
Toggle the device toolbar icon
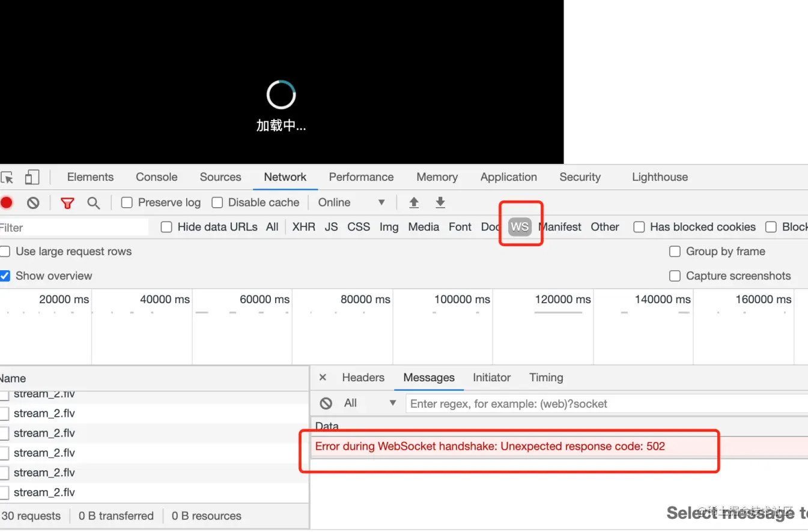click(x=32, y=177)
